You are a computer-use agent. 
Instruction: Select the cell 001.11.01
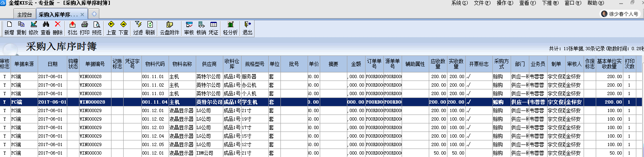pyautogui.click(x=155, y=76)
